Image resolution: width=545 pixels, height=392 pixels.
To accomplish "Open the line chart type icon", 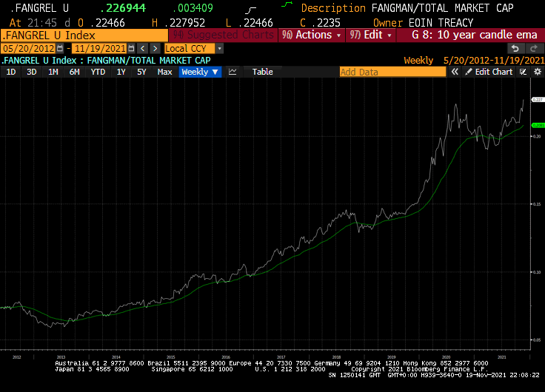I will (233, 72).
